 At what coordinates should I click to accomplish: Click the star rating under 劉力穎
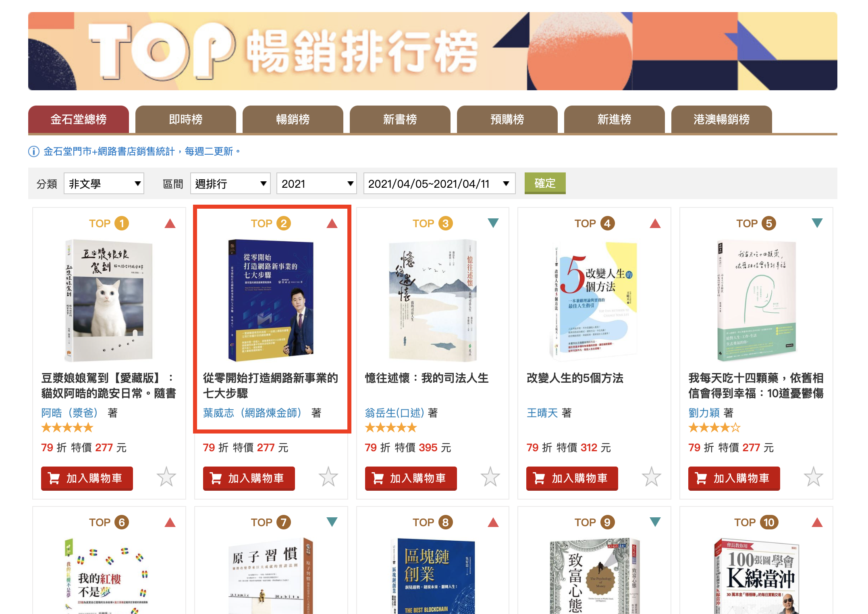(714, 428)
